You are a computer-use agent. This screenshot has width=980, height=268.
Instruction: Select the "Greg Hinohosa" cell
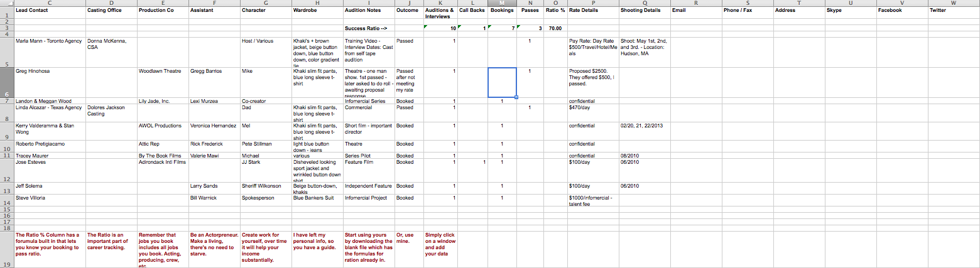point(50,82)
